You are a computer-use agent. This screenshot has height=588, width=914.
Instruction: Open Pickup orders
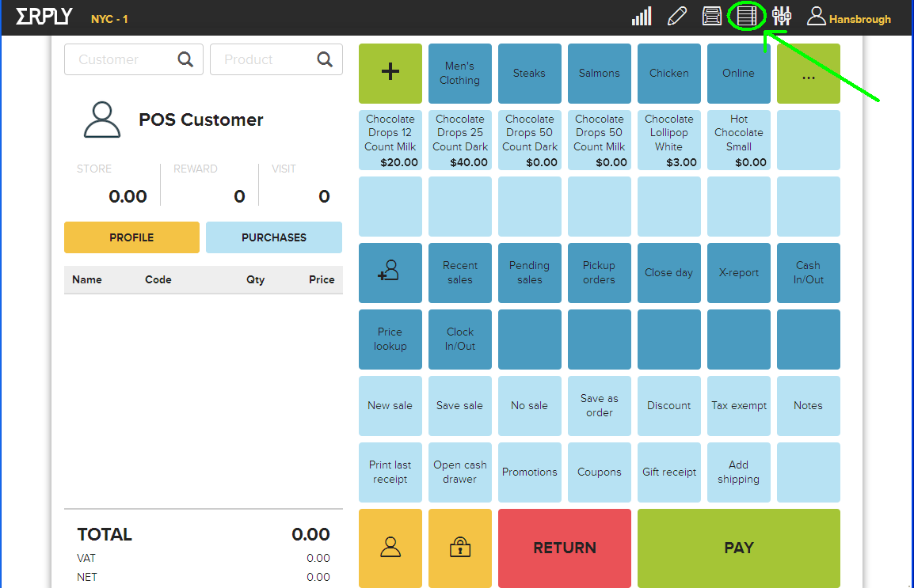tap(600, 272)
